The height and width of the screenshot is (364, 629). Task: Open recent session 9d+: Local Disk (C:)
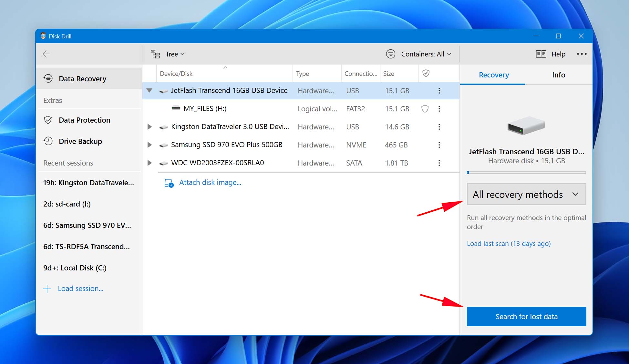75,268
